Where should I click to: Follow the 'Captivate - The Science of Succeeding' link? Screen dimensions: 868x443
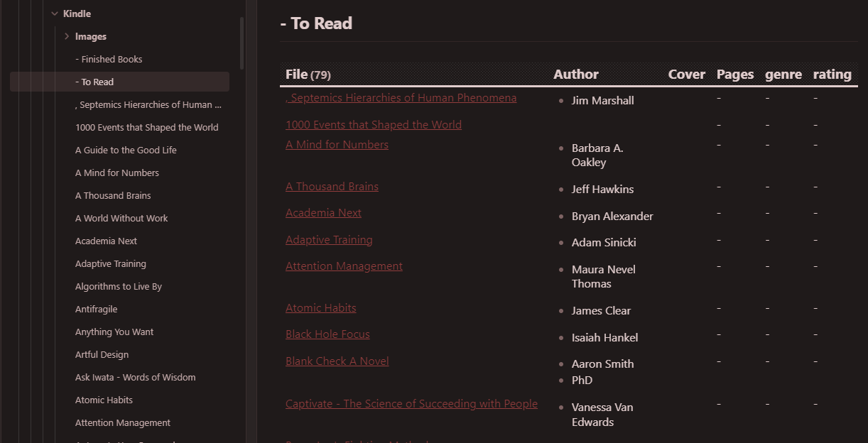click(411, 404)
